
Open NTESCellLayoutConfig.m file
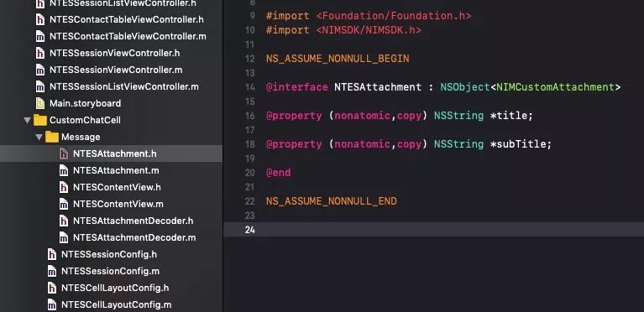pyautogui.click(x=116, y=305)
